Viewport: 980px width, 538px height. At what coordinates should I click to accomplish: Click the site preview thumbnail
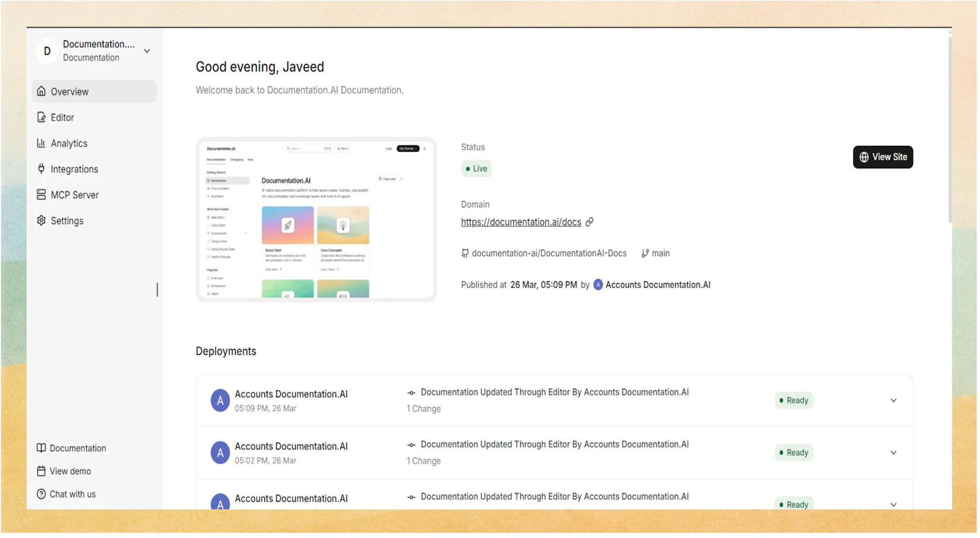click(x=317, y=220)
